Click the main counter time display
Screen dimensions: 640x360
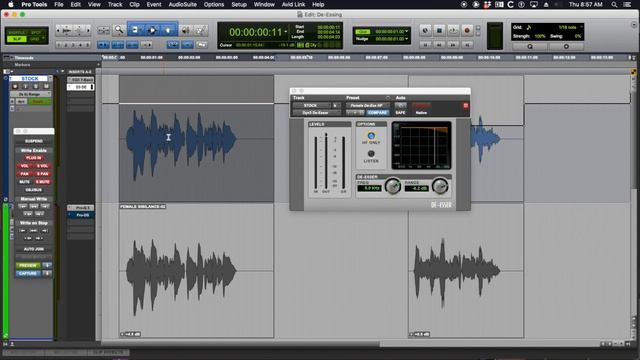(x=256, y=32)
